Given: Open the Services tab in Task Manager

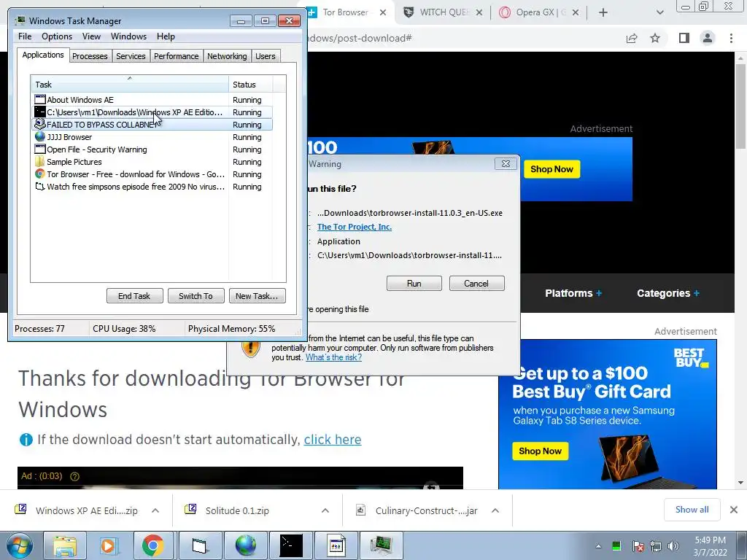Looking at the screenshot, I should pos(131,56).
